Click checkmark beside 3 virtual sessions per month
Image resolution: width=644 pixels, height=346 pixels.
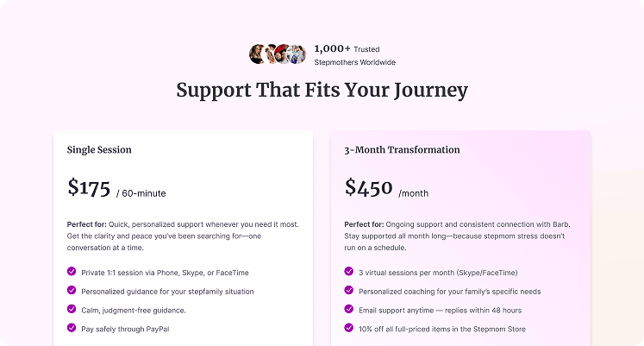click(x=349, y=271)
